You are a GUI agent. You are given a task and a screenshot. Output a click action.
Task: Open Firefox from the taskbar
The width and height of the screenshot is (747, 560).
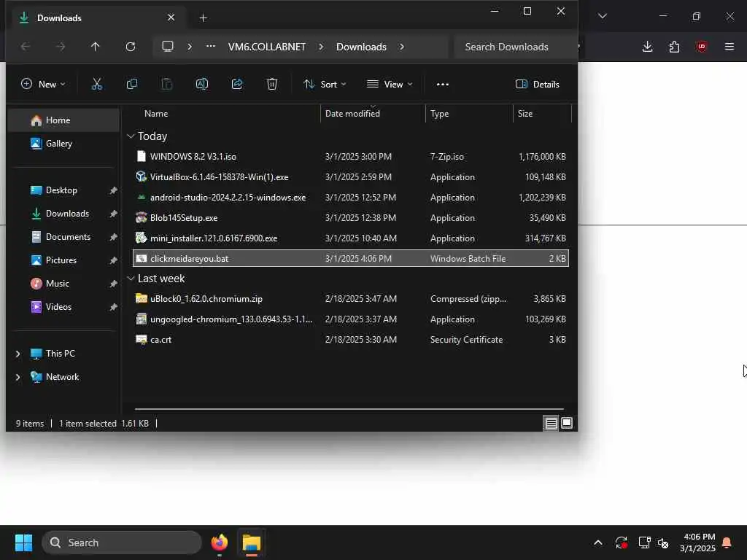pyautogui.click(x=219, y=542)
